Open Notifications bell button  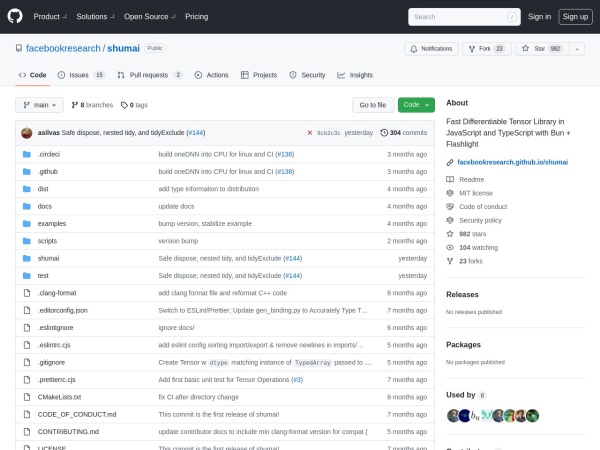(431, 48)
